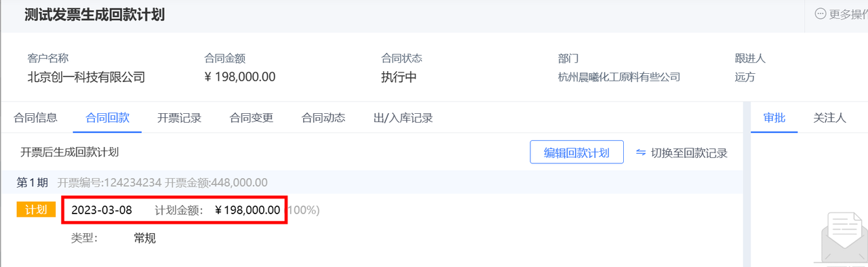Viewport: 868px width, 267px height.
Task: Open the 关注人 panel tab
Action: [x=830, y=117]
